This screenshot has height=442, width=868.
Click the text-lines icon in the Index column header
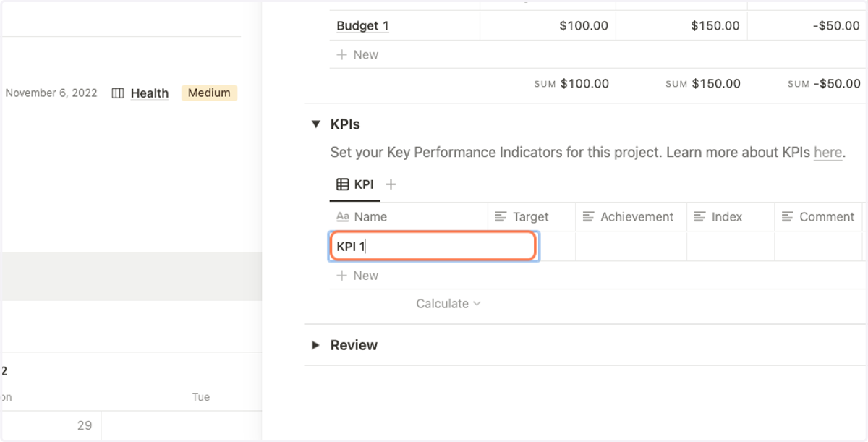pos(699,217)
